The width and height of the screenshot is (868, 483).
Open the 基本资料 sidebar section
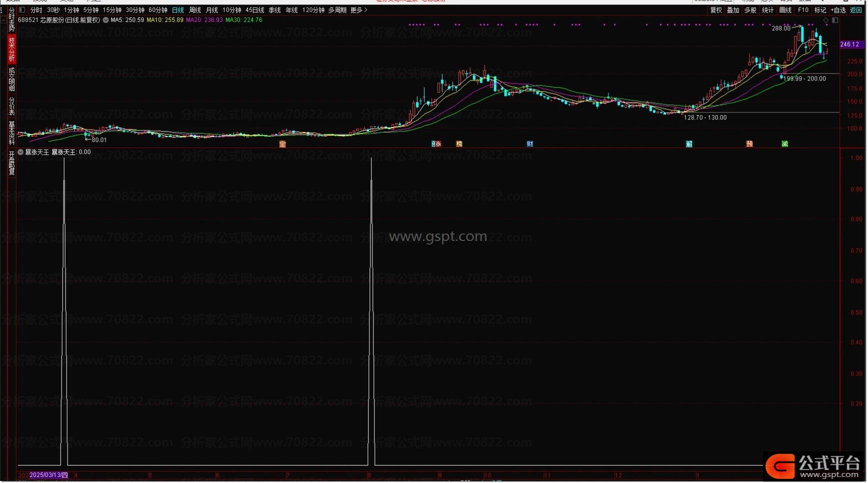(x=11, y=133)
